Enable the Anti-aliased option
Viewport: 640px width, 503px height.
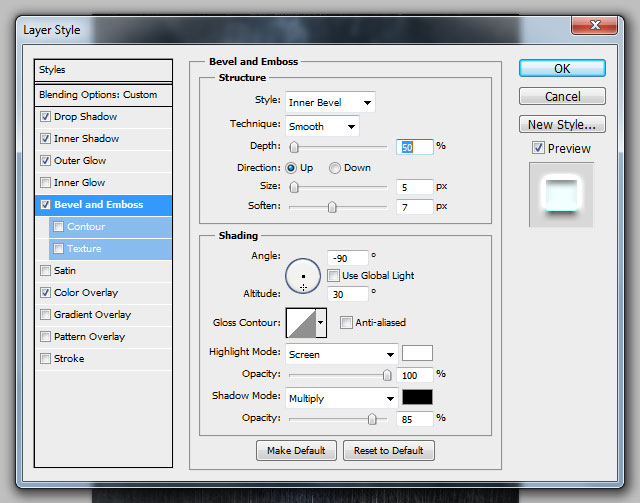point(346,323)
